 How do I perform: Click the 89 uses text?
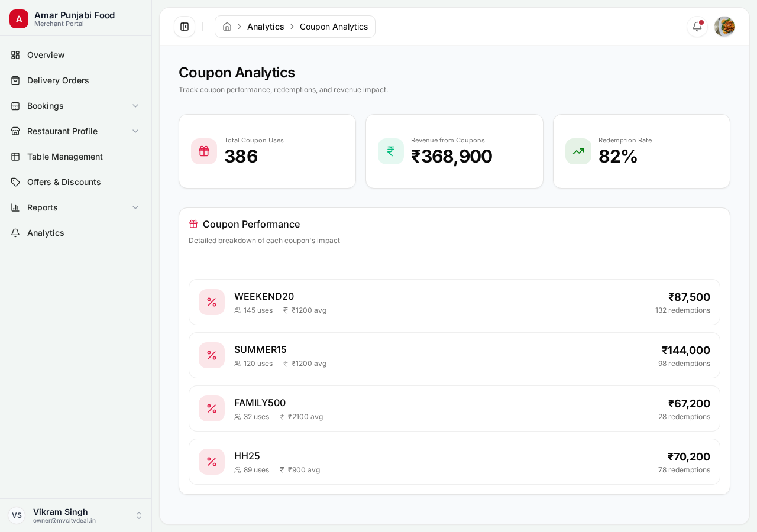[x=256, y=470]
